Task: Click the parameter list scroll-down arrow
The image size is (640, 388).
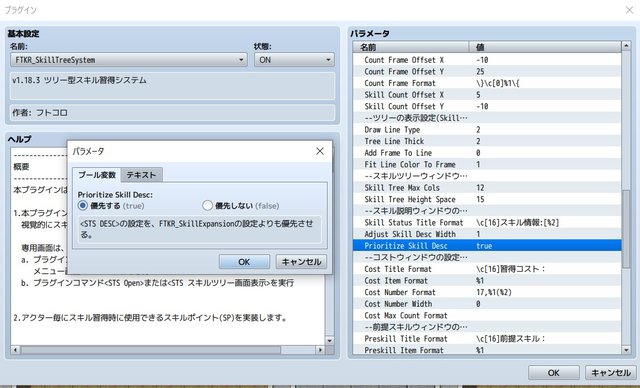Action: pyautogui.click(x=626, y=350)
